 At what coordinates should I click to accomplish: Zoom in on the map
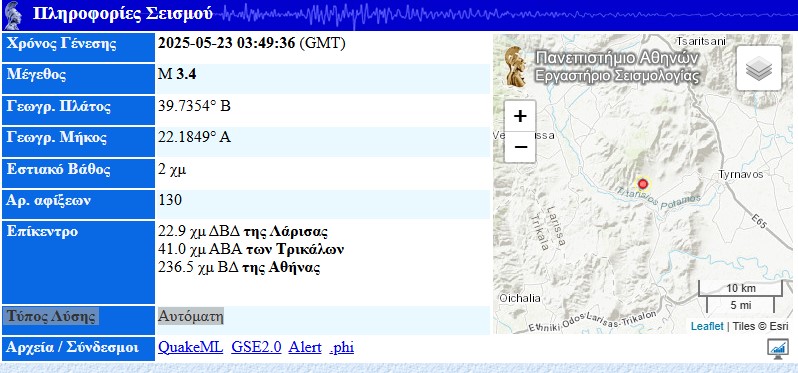tap(520, 116)
